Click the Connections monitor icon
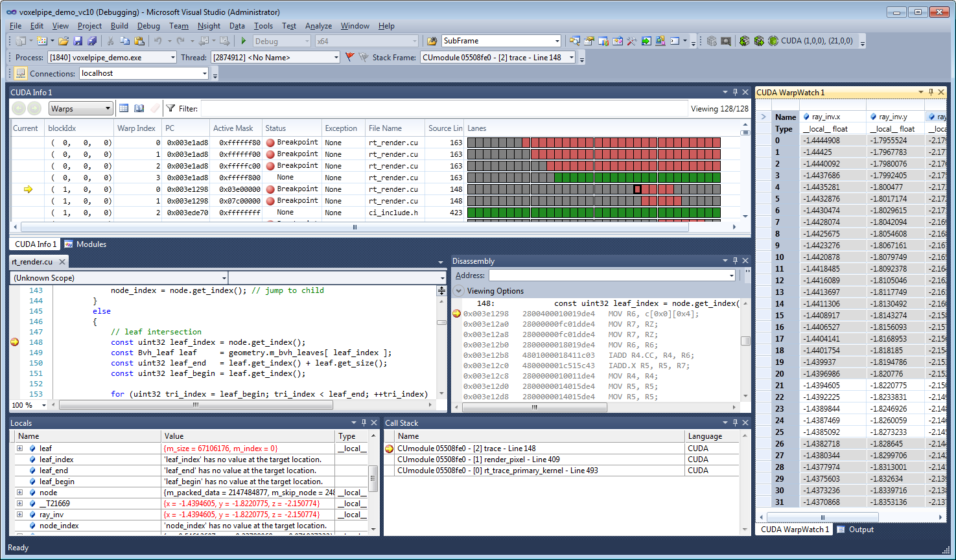The height and width of the screenshot is (560, 956). pyautogui.click(x=21, y=73)
